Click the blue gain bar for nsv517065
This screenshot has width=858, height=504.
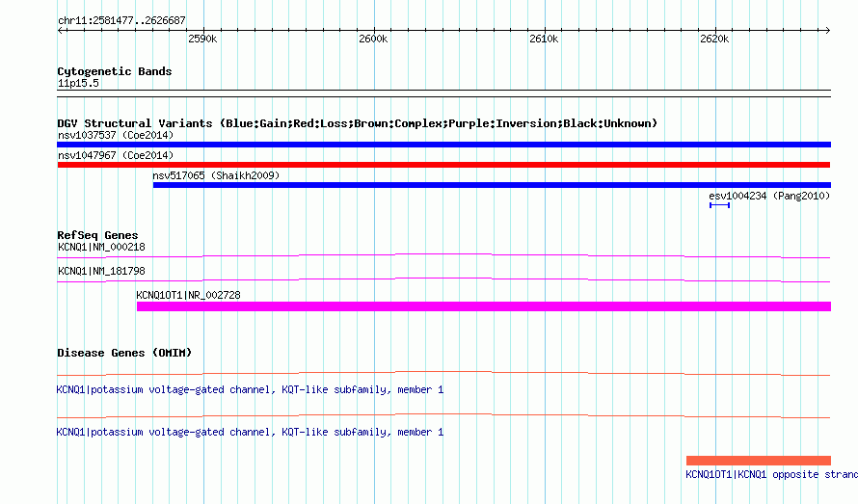click(492, 185)
